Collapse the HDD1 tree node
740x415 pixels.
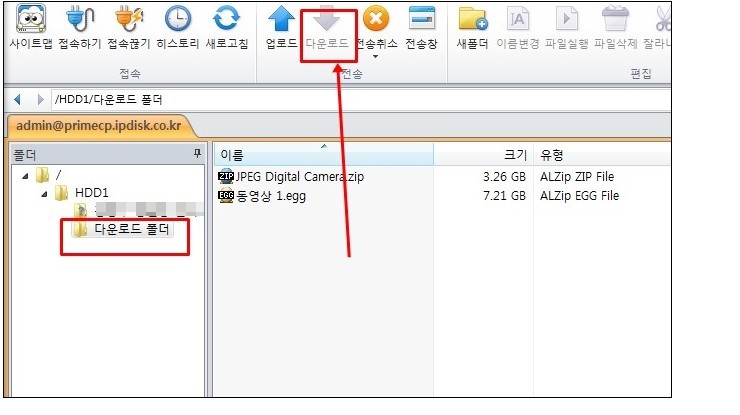pos(44,193)
